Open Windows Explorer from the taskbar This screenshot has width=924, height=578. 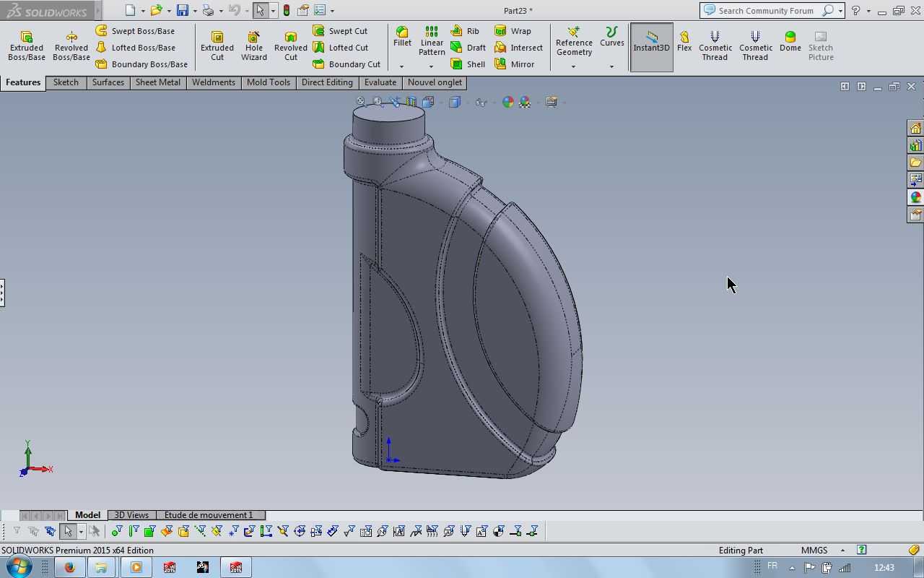click(x=102, y=567)
